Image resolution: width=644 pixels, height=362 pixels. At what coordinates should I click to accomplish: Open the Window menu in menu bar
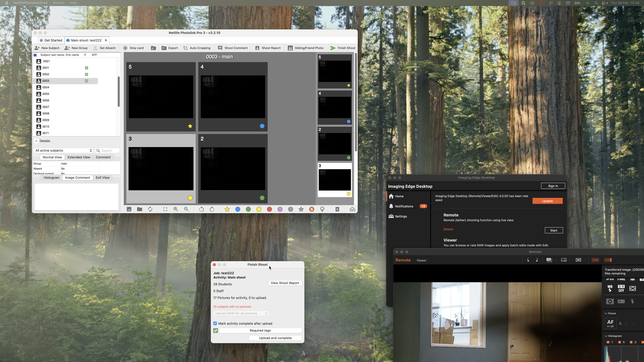tap(58, 3)
